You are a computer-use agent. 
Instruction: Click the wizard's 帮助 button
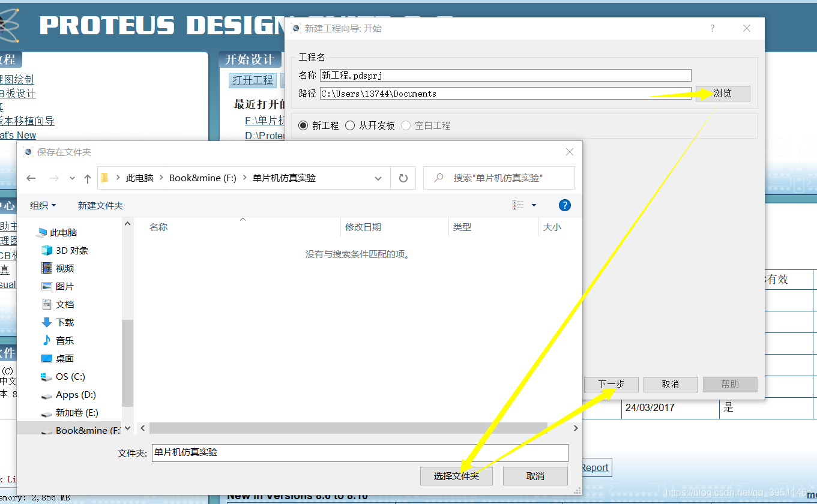pyautogui.click(x=730, y=384)
